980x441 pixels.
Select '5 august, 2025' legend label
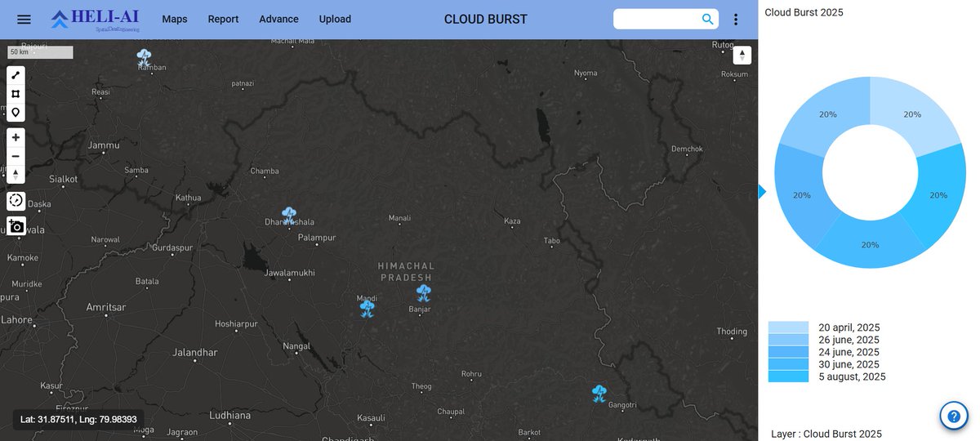(x=852, y=376)
